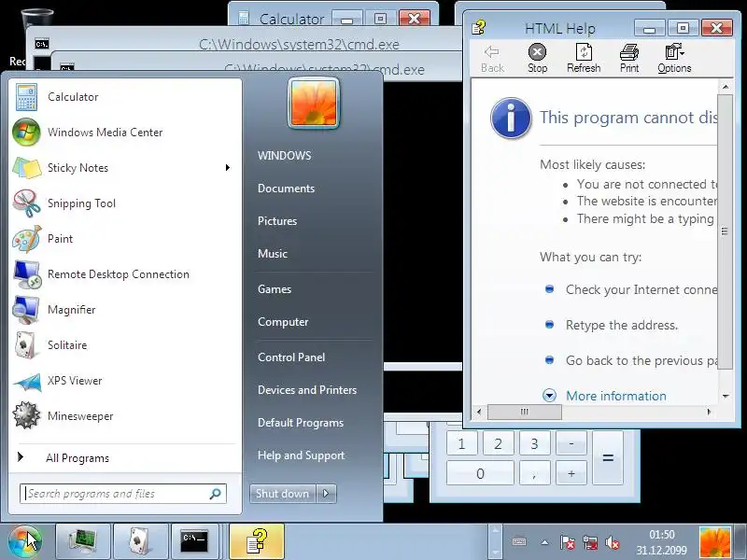Click the 0 key in Calculator
This screenshot has height=560, width=747.
click(x=480, y=473)
